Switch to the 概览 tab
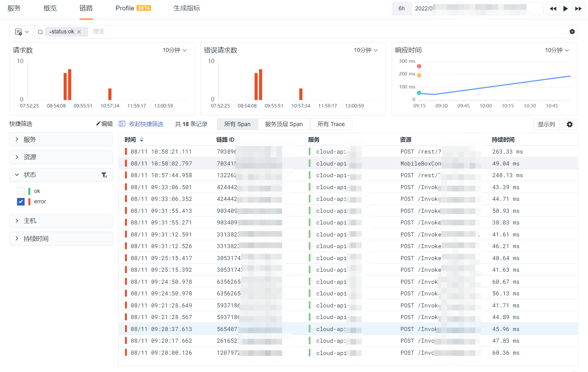The width and height of the screenshot is (588, 372). (x=50, y=8)
